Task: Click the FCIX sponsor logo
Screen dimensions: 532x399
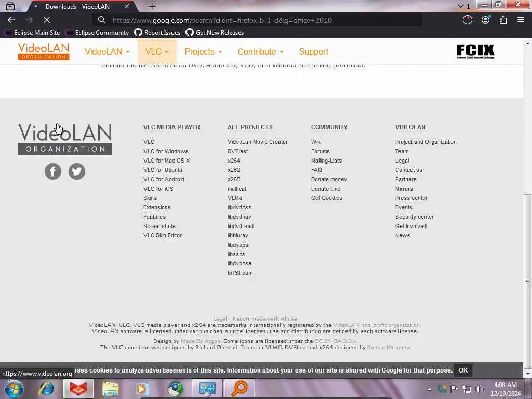Action: click(x=475, y=51)
